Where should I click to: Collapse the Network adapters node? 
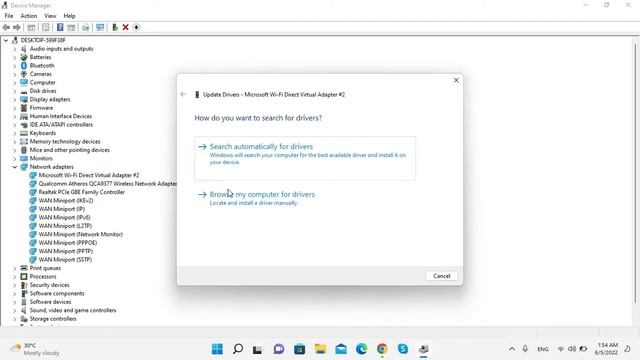coord(15,167)
